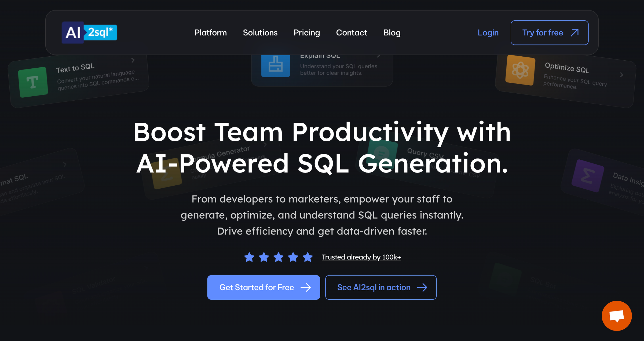Image resolution: width=644 pixels, height=341 pixels.
Task: Open the Solutions menu
Action: (x=260, y=33)
